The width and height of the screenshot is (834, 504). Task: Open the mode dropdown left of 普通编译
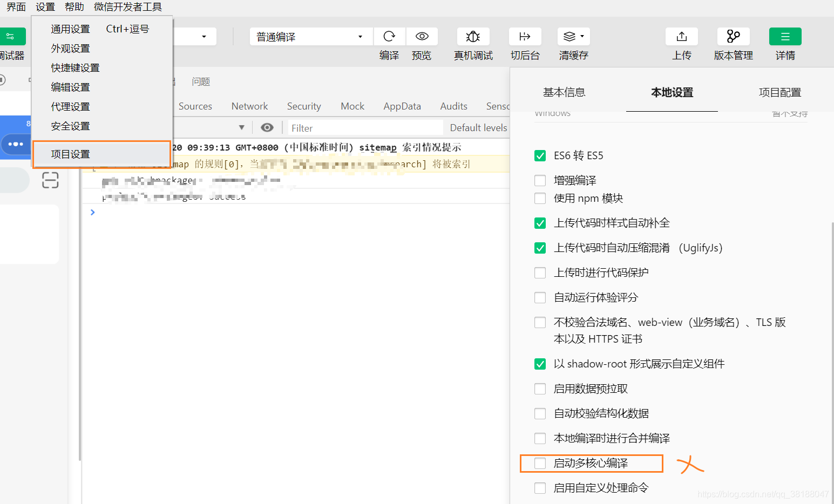pos(195,37)
